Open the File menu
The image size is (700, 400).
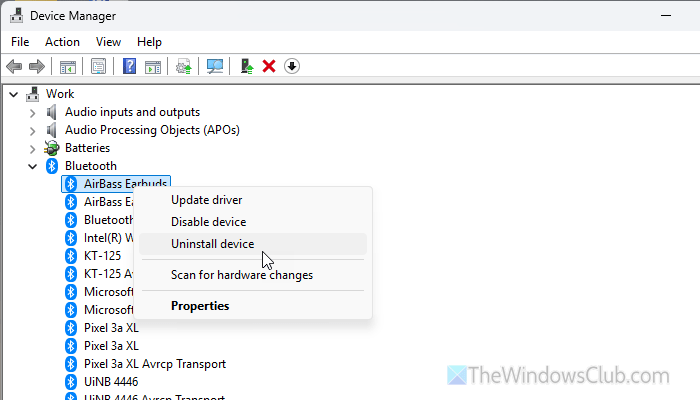(x=20, y=42)
